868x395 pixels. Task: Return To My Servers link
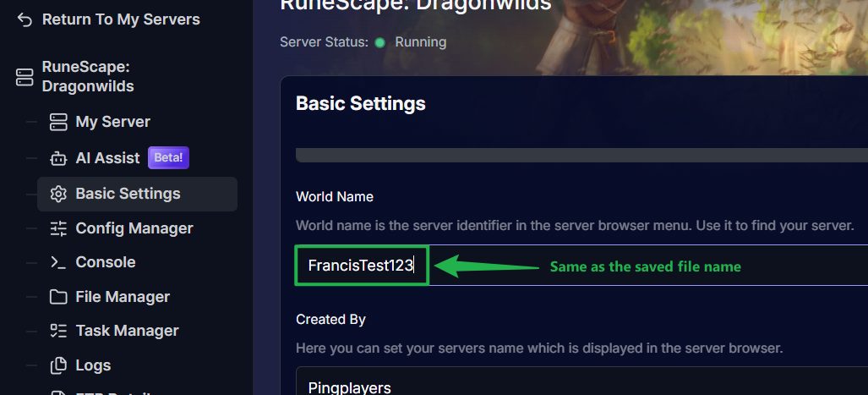[x=121, y=19]
